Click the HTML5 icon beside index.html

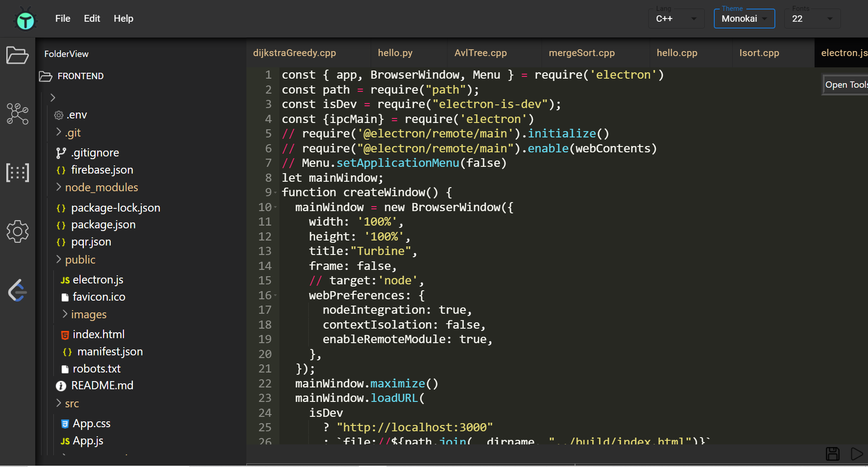(65, 335)
